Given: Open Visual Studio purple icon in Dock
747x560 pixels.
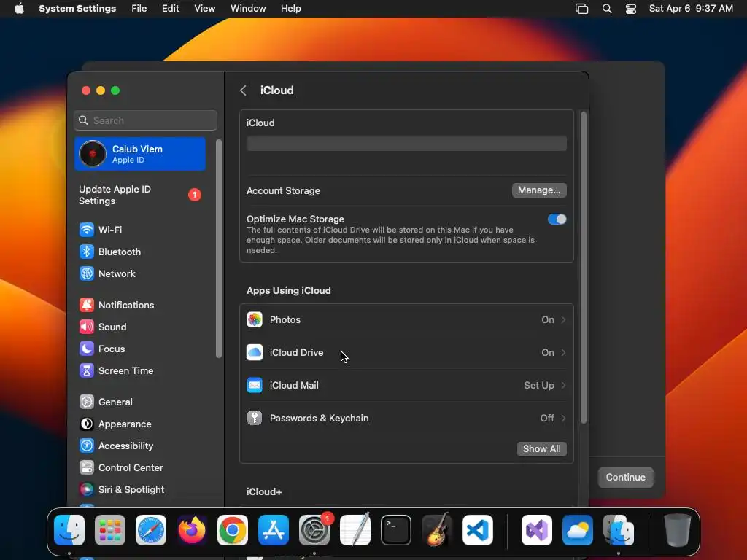Looking at the screenshot, I should 537,530.
